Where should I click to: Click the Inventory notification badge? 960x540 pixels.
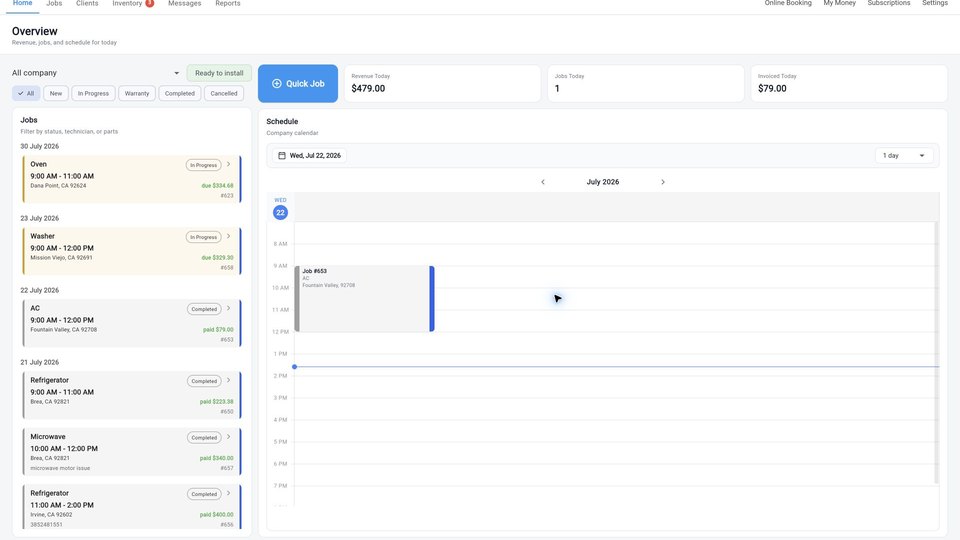149,3
